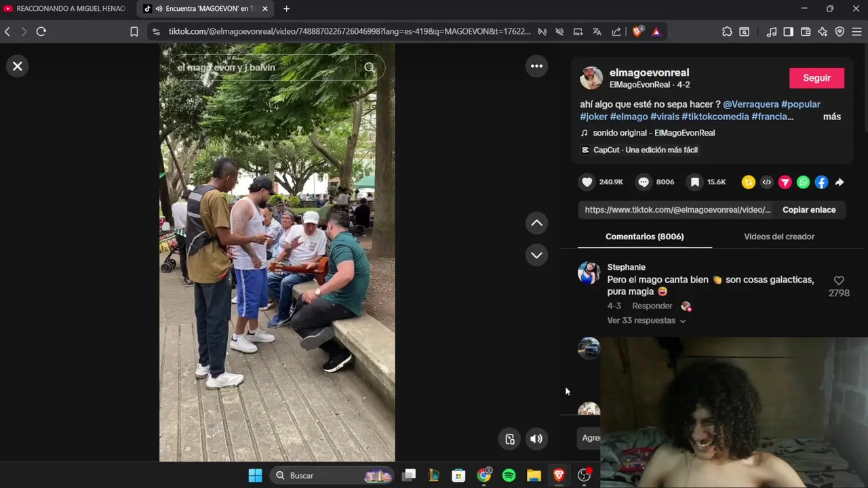Click the search magnifier in video overlay
Screen dimensions: 868x488
click(370, 67)
